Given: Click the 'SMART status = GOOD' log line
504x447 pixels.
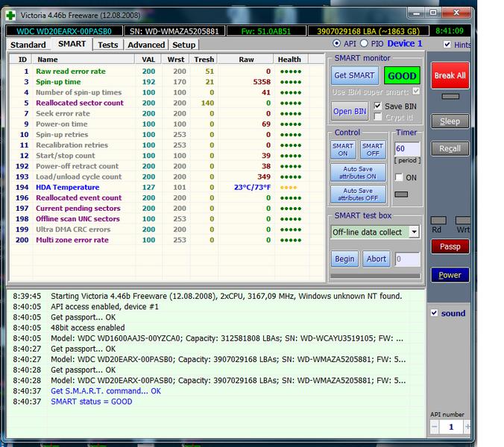Looking at the screenshot, I should pyautogui.click(x=91, y=402).
